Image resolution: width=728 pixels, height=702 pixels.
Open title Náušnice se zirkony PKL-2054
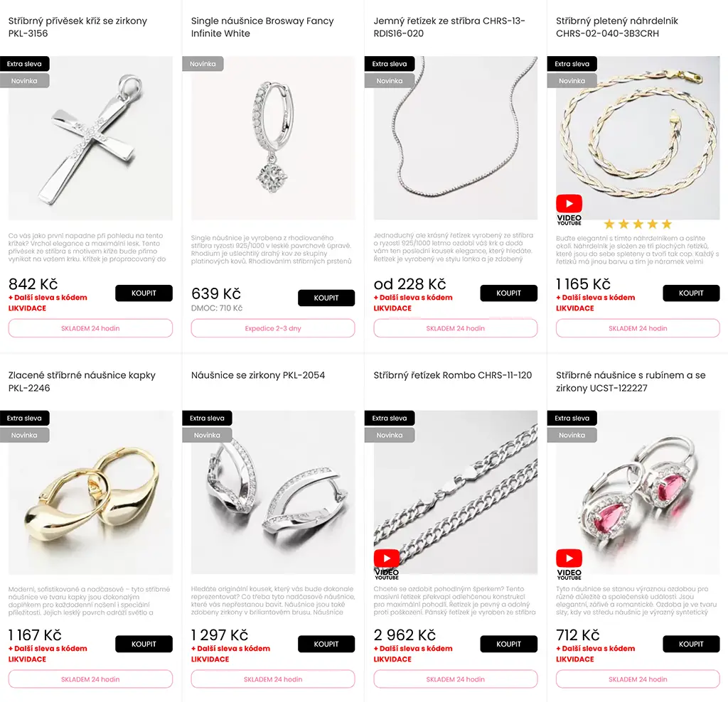(x=258, y=375)
